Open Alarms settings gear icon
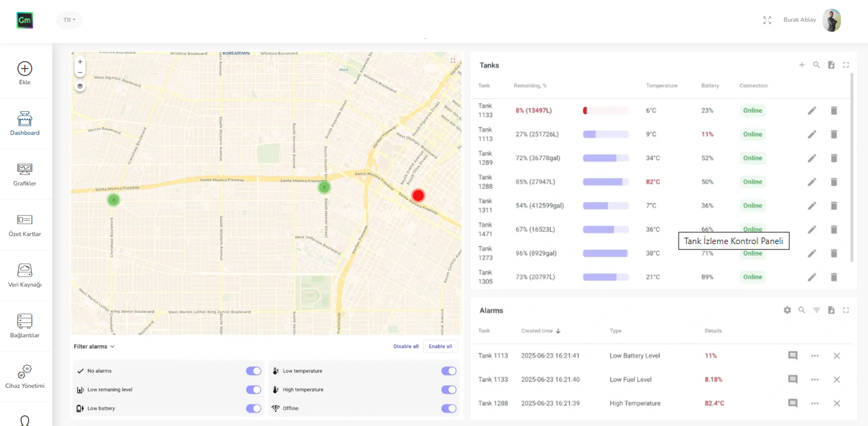Image resolution: width=868 pixels, height=426 pixels. pyautogui.click(x=788, y=310)
